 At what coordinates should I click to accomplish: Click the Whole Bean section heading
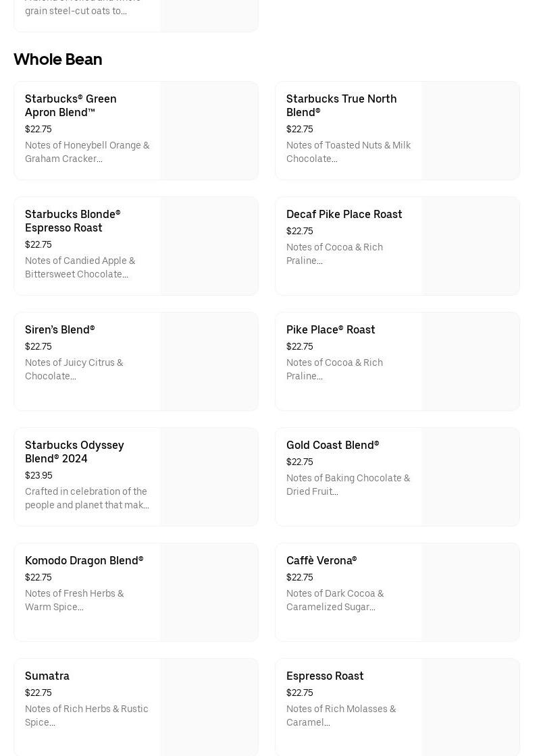(x=58, y=59)
